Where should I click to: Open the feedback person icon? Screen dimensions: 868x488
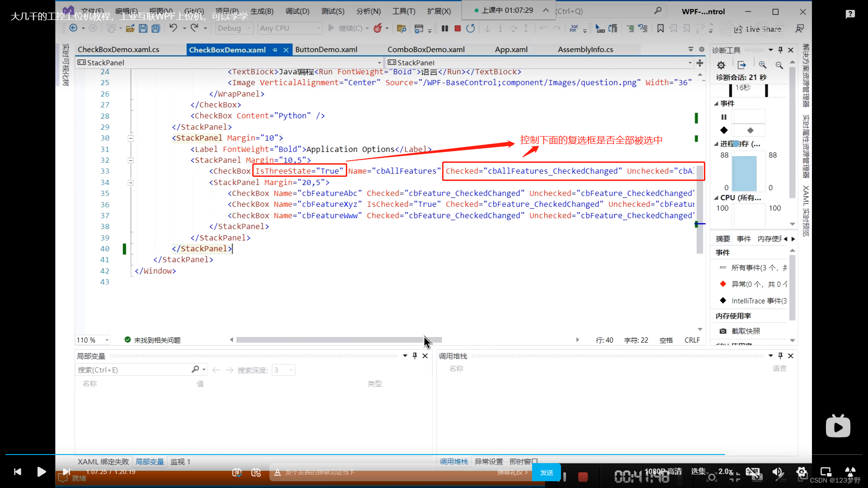799,28
